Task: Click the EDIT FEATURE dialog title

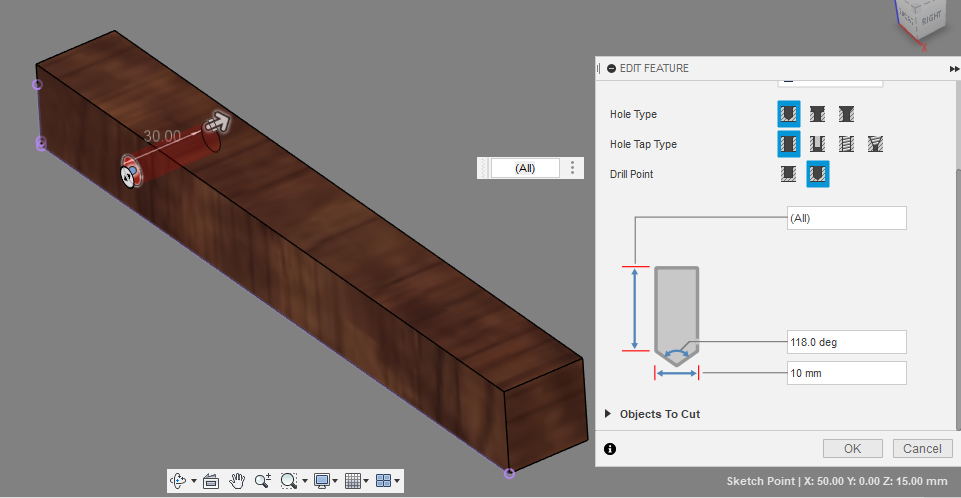Action: point(654,69)
